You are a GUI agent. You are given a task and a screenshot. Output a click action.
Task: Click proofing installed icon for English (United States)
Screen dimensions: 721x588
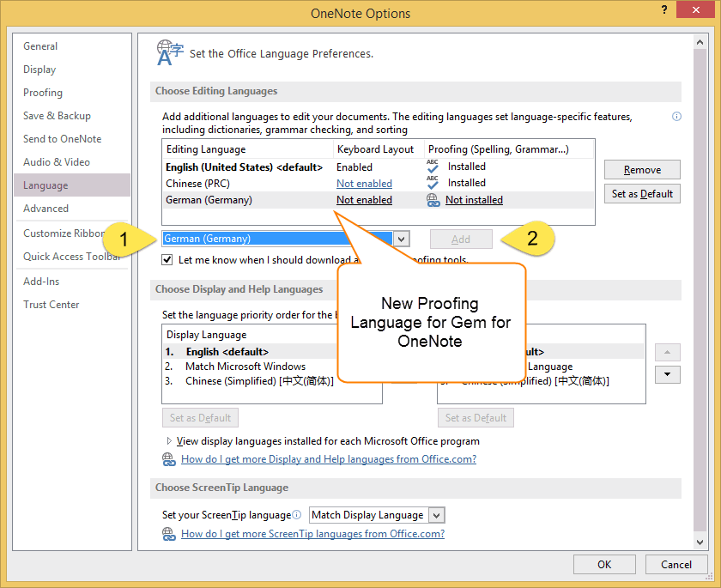coord(433,167)
